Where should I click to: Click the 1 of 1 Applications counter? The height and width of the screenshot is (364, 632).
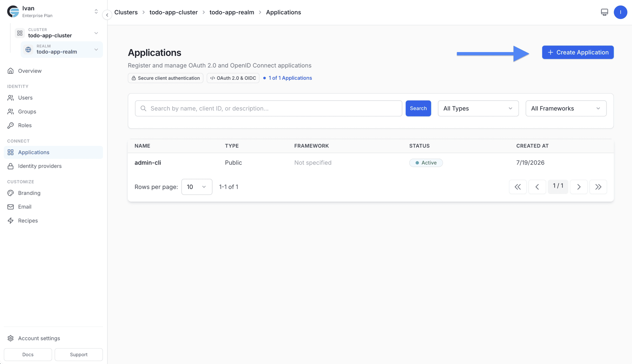tap(287, 78)
